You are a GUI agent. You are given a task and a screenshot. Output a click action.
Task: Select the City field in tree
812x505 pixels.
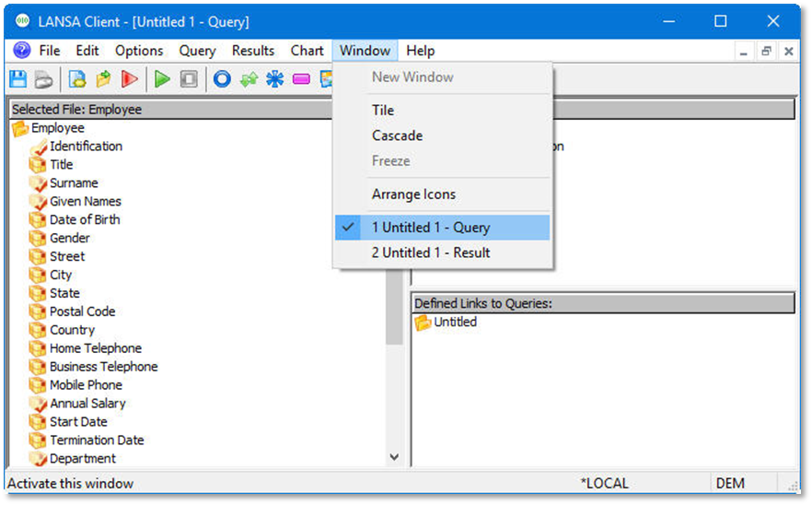pyautogui.click(x=61, y=275)
